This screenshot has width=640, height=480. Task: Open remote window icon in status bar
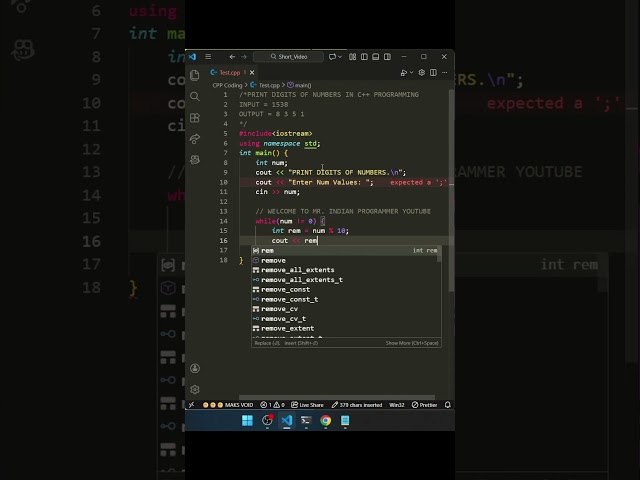pos(192,405)
